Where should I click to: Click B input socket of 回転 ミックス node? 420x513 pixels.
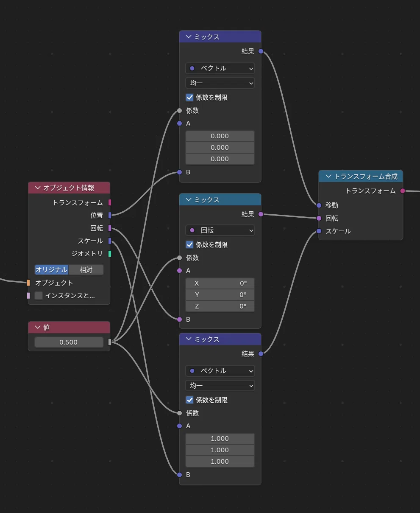pos(179,320)
